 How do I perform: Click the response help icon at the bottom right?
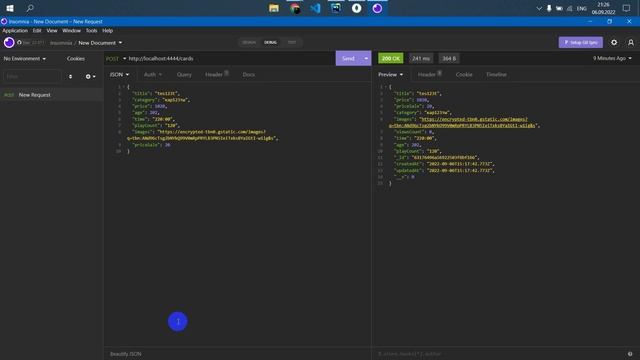pos(630,354)
